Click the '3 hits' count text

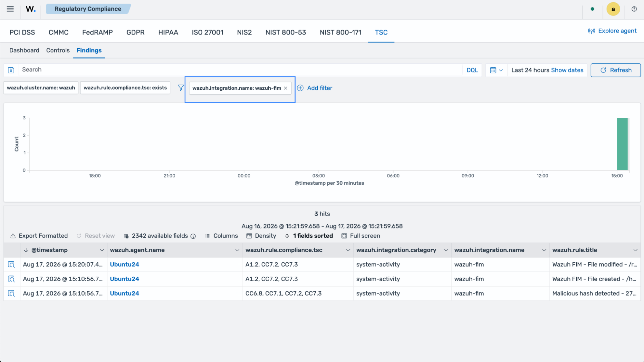322,214
